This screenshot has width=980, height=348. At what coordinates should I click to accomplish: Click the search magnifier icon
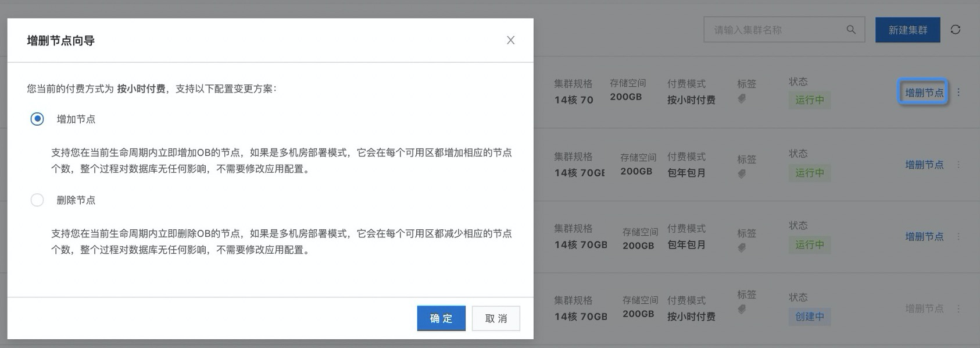coord(850,30)
